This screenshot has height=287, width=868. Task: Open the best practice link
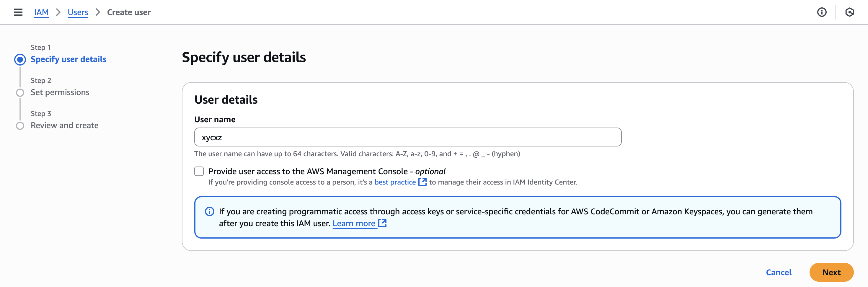395,182
